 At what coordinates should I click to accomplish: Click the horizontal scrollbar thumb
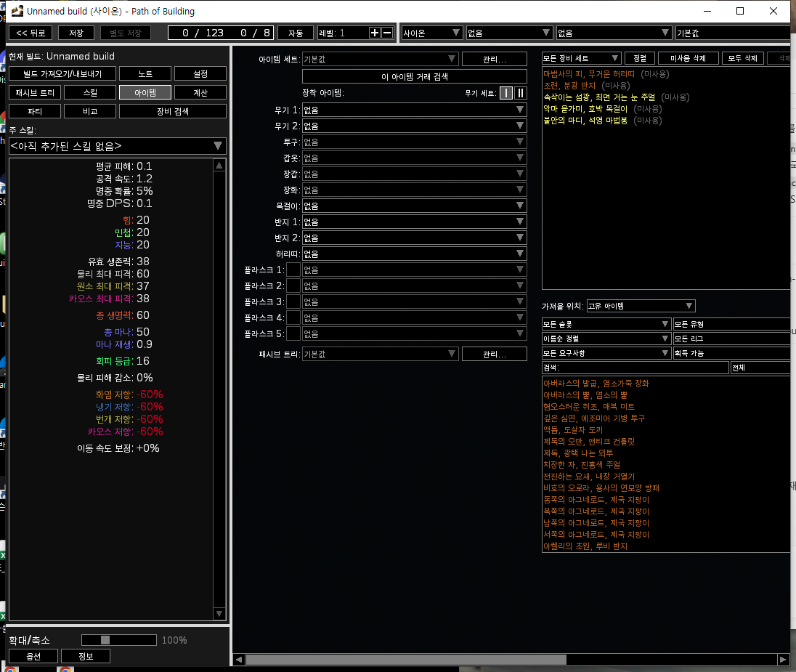[406, 660]
